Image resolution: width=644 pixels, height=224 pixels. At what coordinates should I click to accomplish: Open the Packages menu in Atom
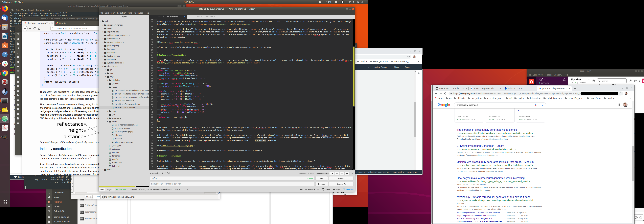click(138, 13)
